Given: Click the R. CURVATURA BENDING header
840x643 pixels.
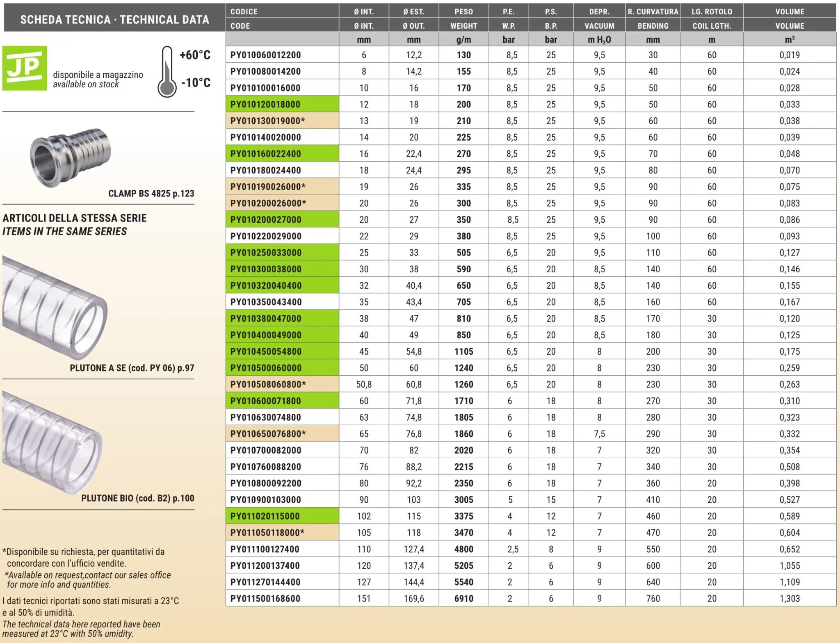Looking at the screenshot, I should (653, 18).
